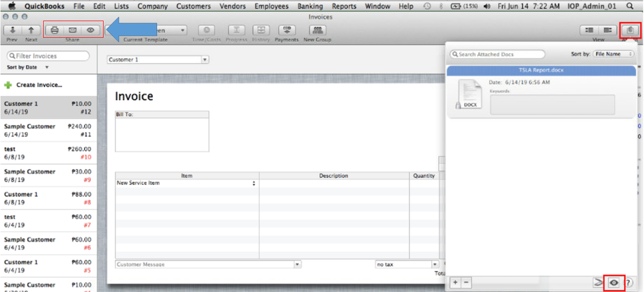The image size is (644, 292).
Task: Select invoice #6 for Sample Customer
Action: pyautogui.click(x=48, y=244)
